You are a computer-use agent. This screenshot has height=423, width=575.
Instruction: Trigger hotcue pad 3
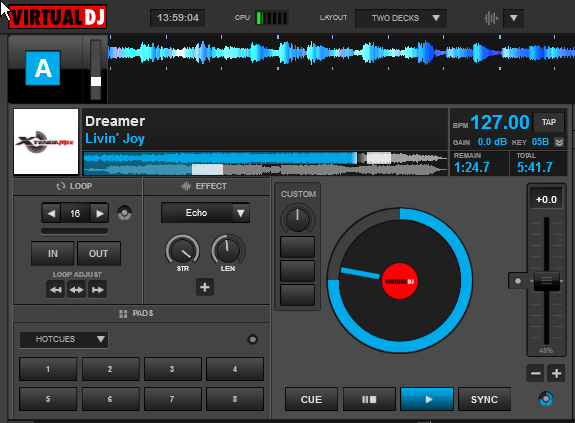coord(173,369)
